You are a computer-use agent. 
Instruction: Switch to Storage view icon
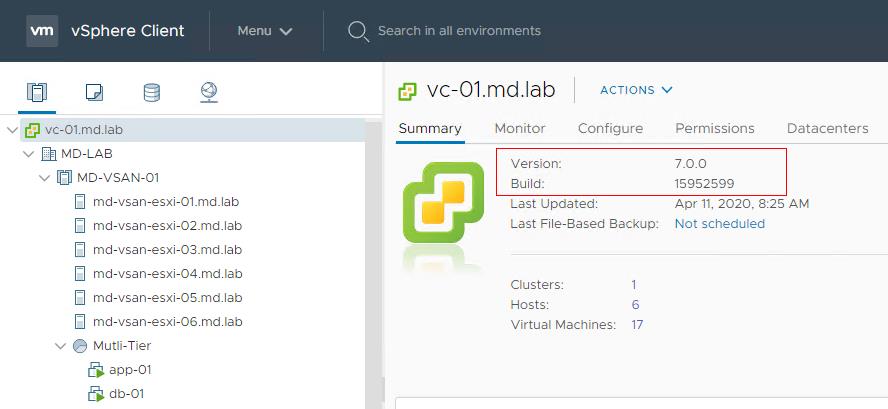tap(152, 92)
